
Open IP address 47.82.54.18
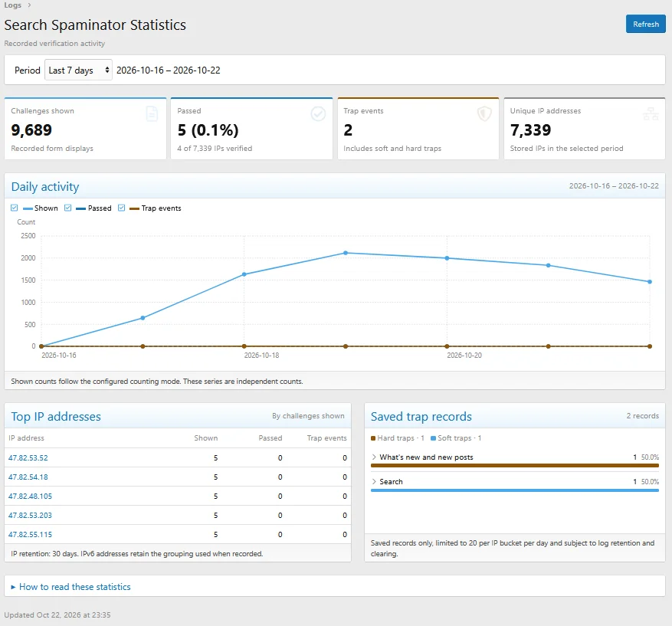[28, 477]
